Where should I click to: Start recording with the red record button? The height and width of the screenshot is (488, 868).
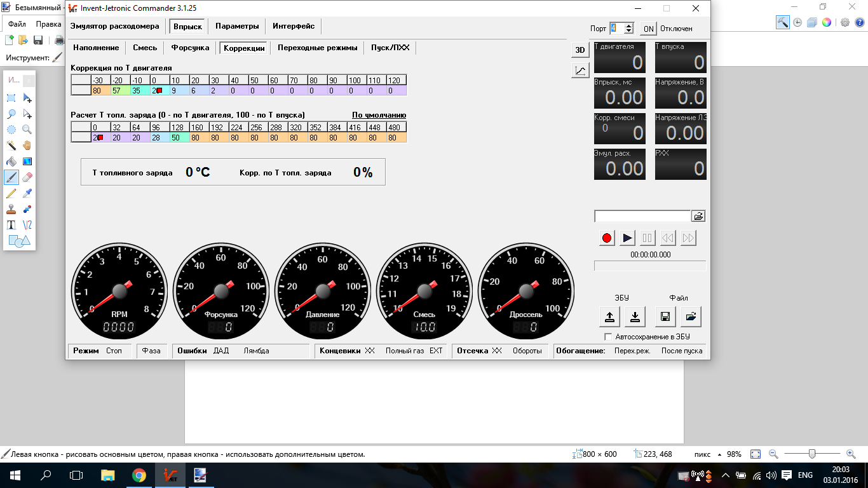click(x=607, y=238)
